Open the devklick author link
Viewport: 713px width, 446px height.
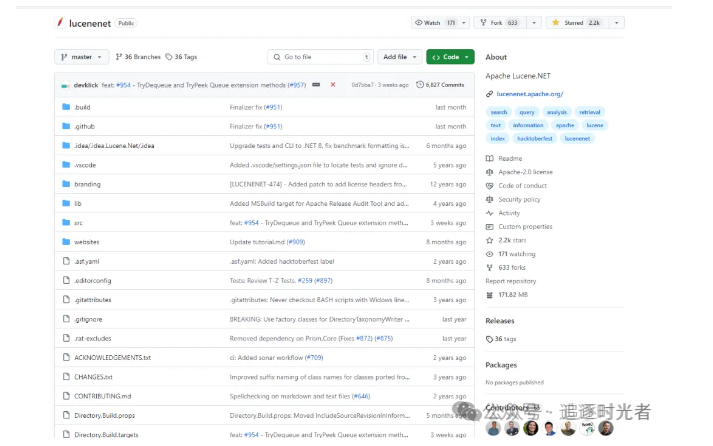86,85
